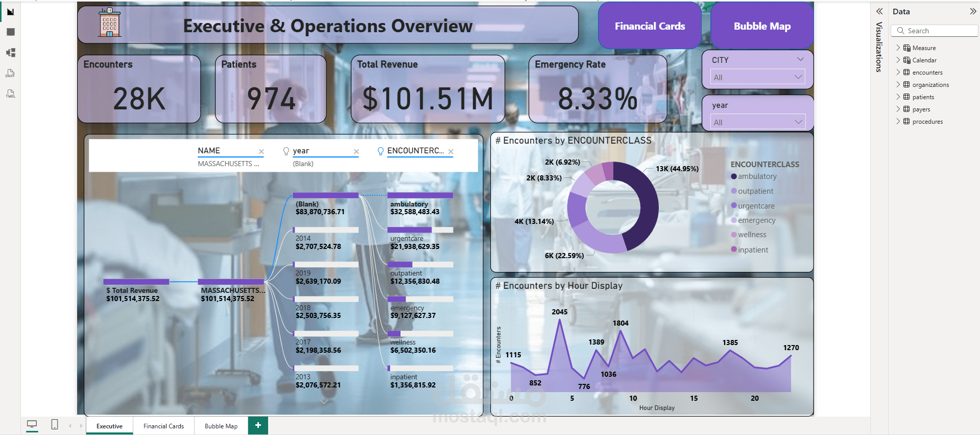The image size is (980, 435).
Task: Select the urgentcare revenue node
Action: coord(420,239)
